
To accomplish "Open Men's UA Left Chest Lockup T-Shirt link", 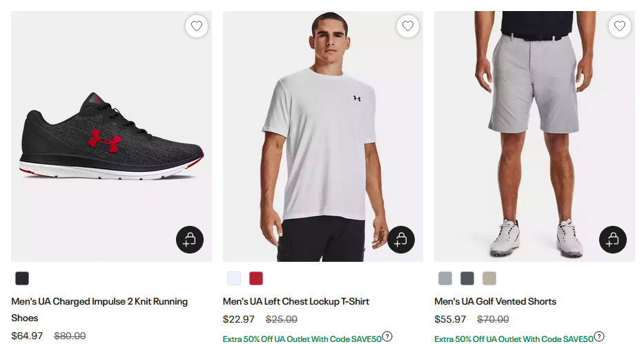I will [x=296, y=301].
